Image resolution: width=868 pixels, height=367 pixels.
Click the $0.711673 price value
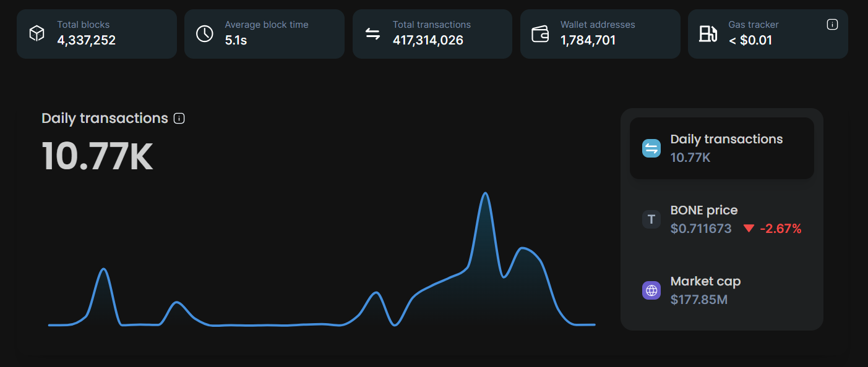tap(701, 229)
